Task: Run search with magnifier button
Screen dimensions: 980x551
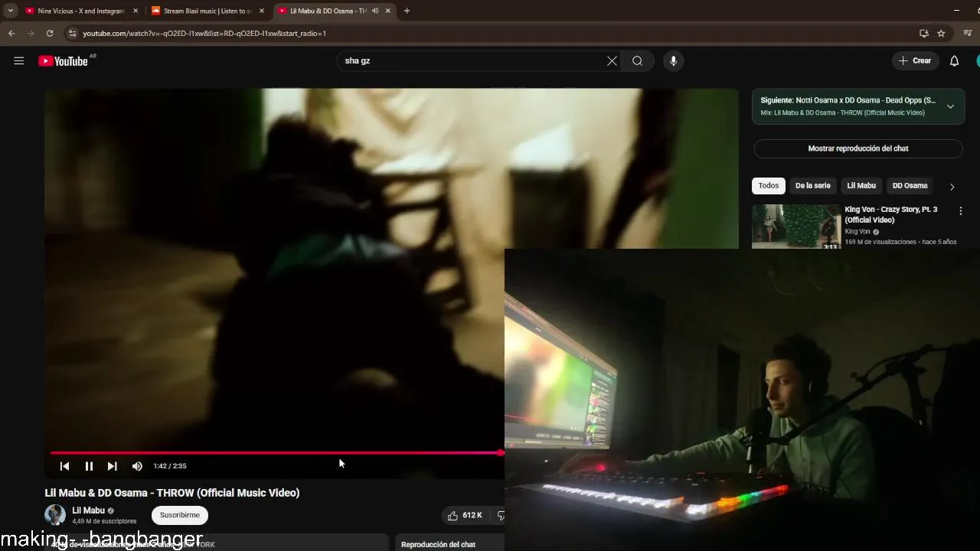Action: pos(637,61)
